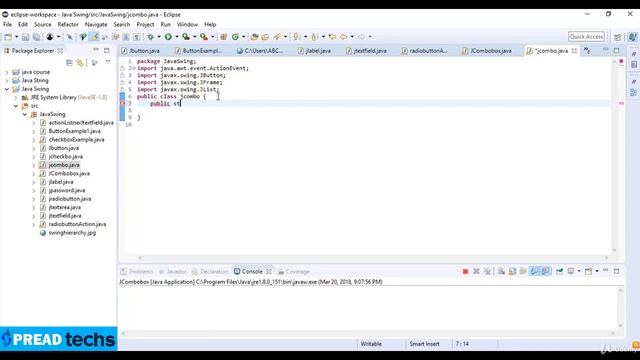Collapse the Java Swing project node

7,89
